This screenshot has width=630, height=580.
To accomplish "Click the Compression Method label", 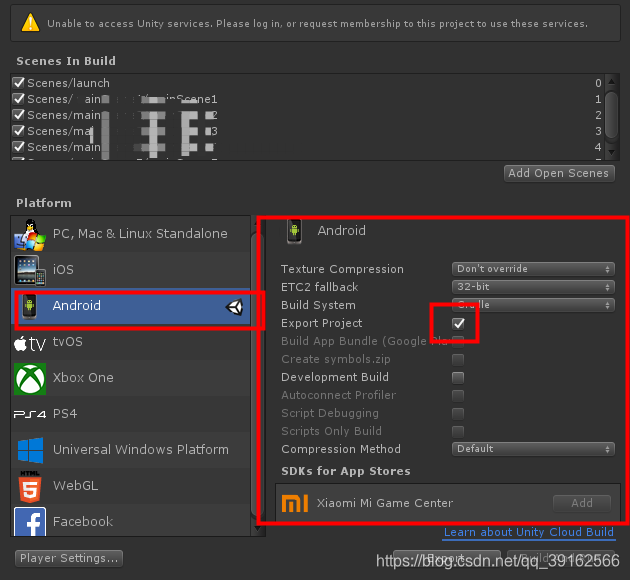I will 341,449.
